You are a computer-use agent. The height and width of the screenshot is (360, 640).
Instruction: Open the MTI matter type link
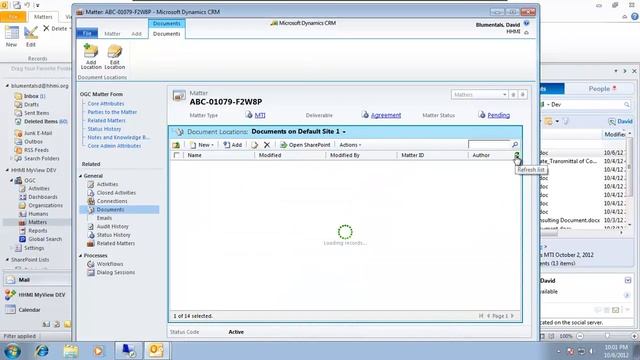260,116
